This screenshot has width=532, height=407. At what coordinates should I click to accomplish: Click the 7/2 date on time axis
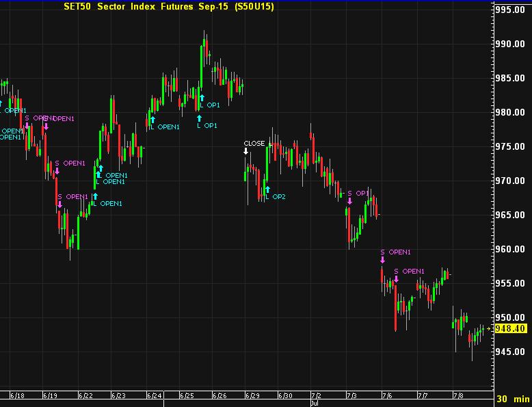click(x=317, y=395)
